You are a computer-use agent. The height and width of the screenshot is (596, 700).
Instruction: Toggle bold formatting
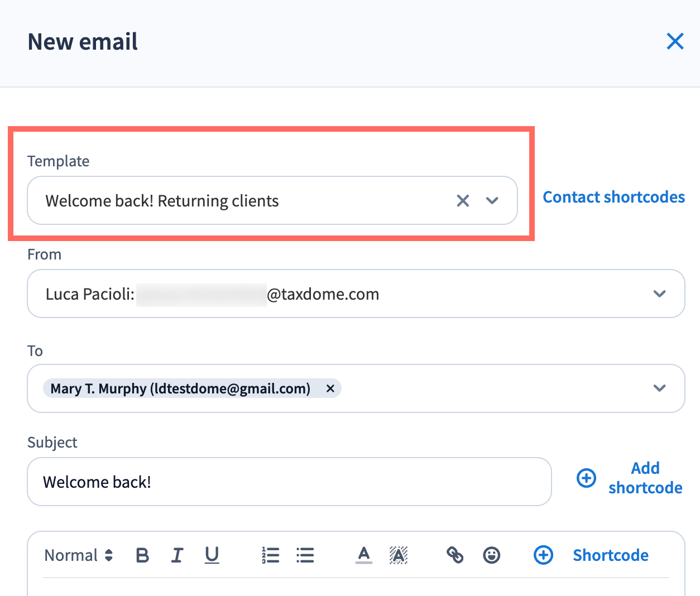coord(142,555)
